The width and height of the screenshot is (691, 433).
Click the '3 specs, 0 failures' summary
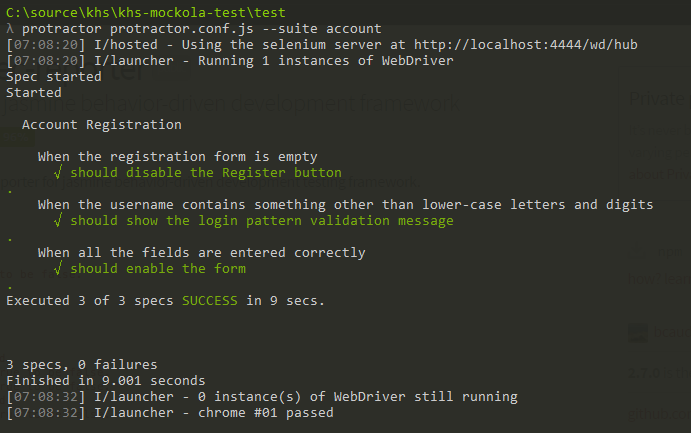[82, 365]
